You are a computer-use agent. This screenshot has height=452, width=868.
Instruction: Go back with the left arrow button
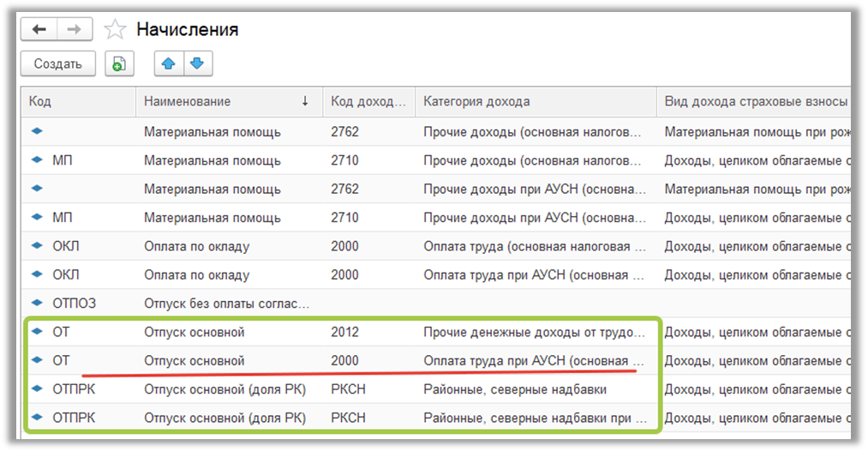[39, 29]
